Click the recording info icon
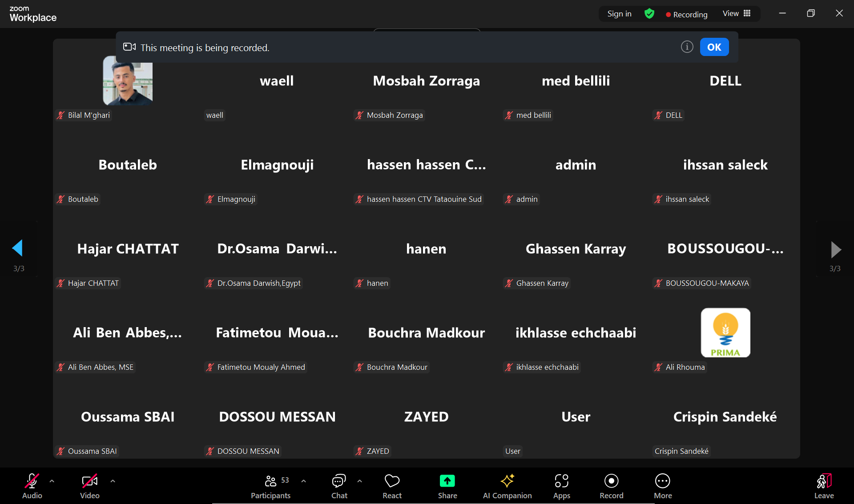 click(x=687, y=47)
